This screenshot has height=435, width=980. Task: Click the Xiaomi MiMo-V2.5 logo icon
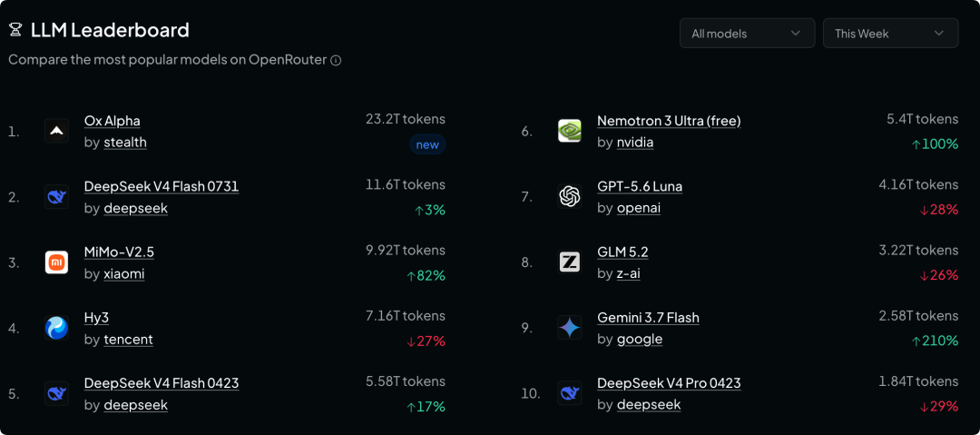(x=57, y=262)
